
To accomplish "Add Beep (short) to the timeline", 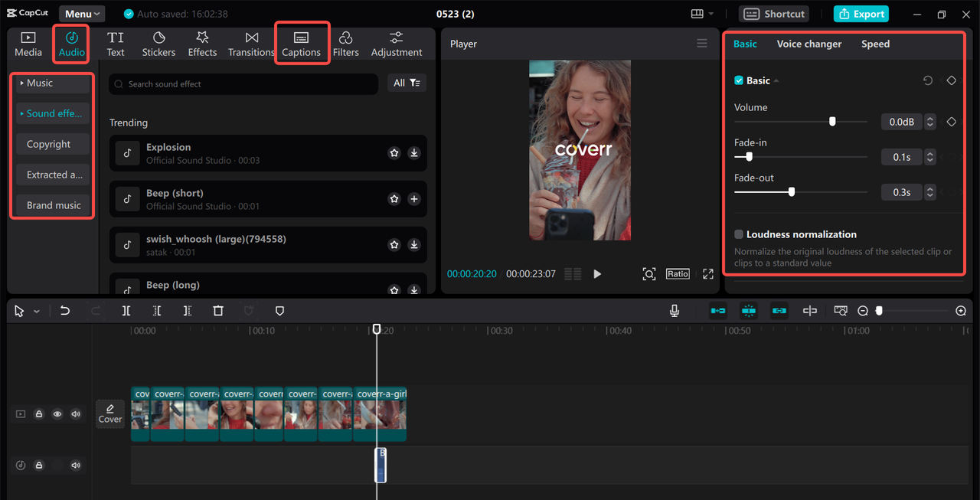I will tap(414, 199).
